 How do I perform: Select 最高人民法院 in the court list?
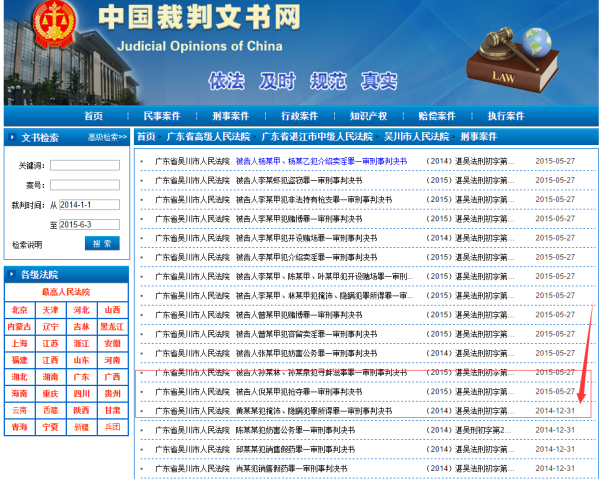point(66,292)
